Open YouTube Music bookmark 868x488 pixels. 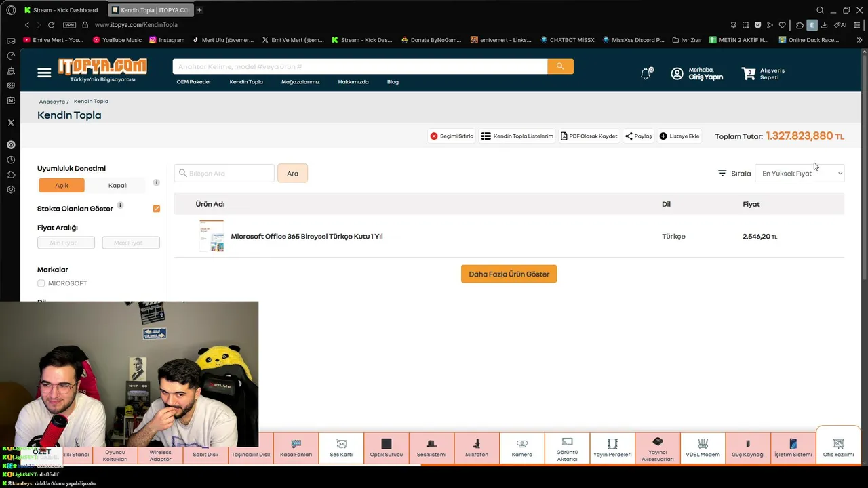click(117, 40)
